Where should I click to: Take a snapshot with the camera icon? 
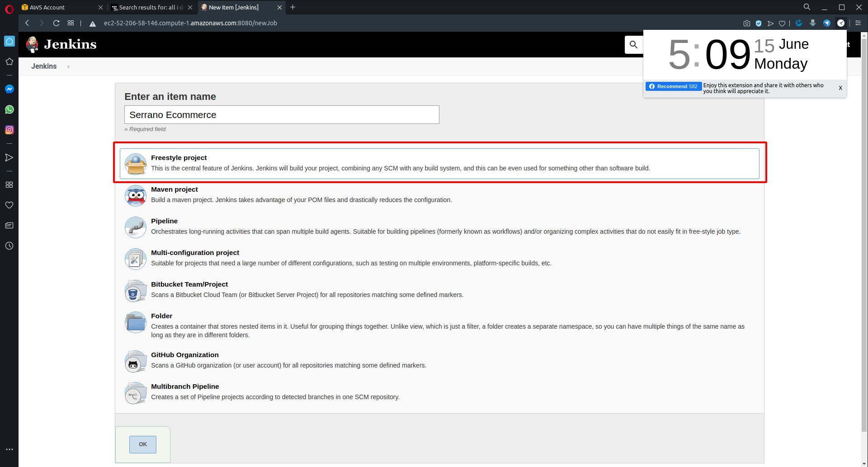(747, 24)
